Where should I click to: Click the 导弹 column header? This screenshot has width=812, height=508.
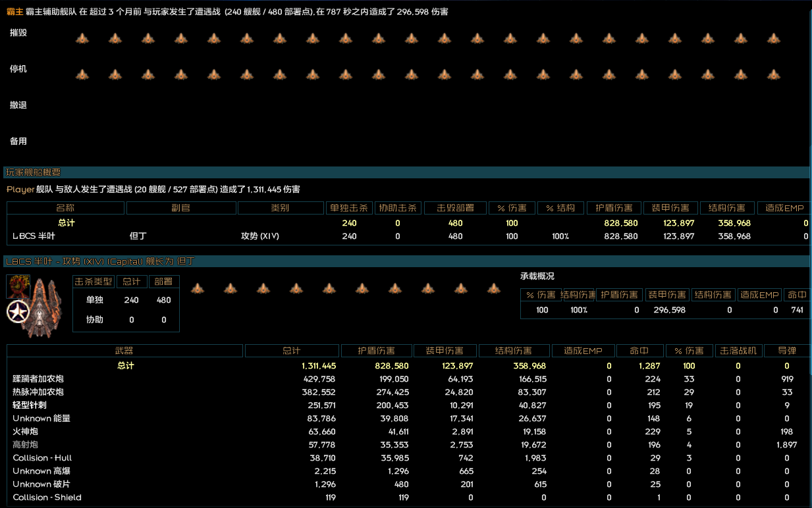pyautogui.click(x=786, y=351)
